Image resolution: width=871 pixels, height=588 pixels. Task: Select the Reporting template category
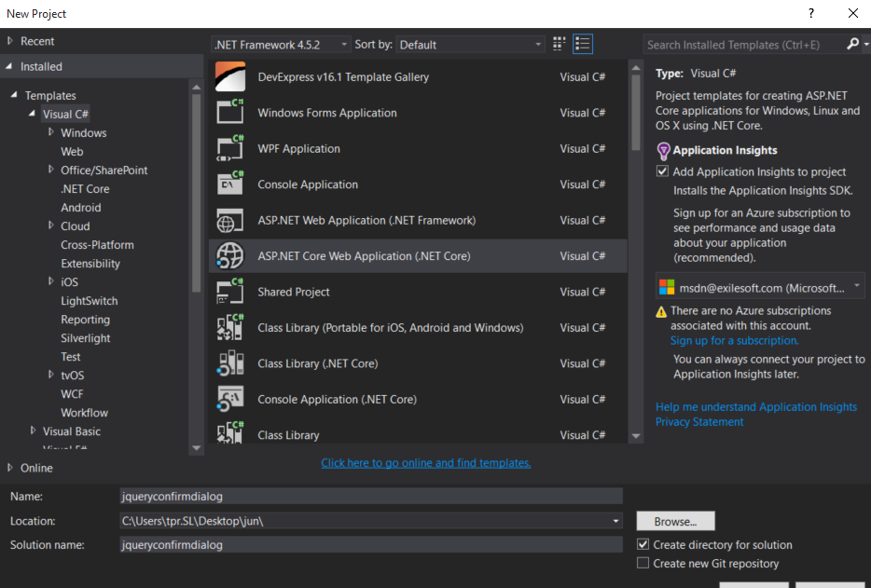[85, 320]
